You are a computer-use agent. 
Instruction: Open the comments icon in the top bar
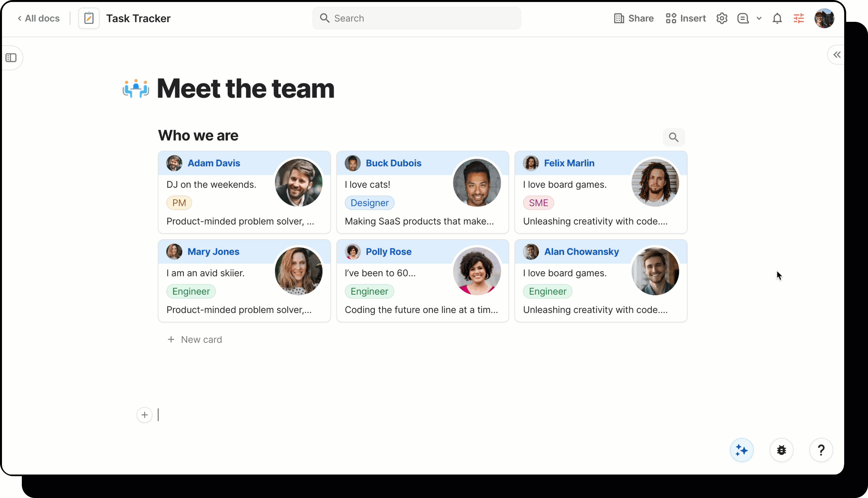(x=743, y=18)
